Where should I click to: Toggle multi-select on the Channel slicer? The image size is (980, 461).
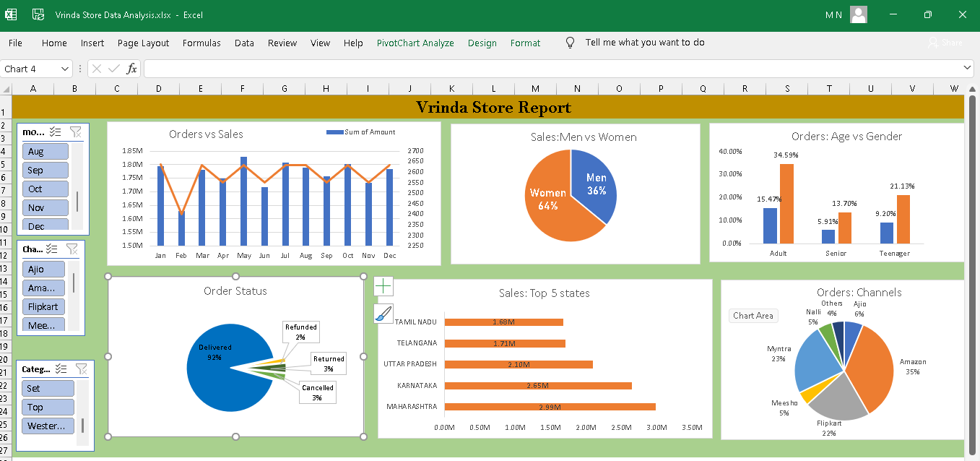coord(51,249)
